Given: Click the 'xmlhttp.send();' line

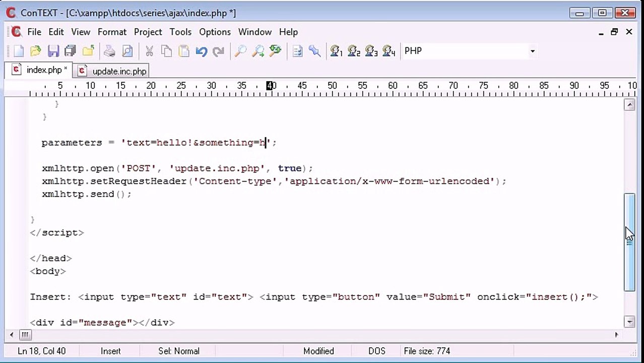Looking at the screenshot, I should coord(86,194).
